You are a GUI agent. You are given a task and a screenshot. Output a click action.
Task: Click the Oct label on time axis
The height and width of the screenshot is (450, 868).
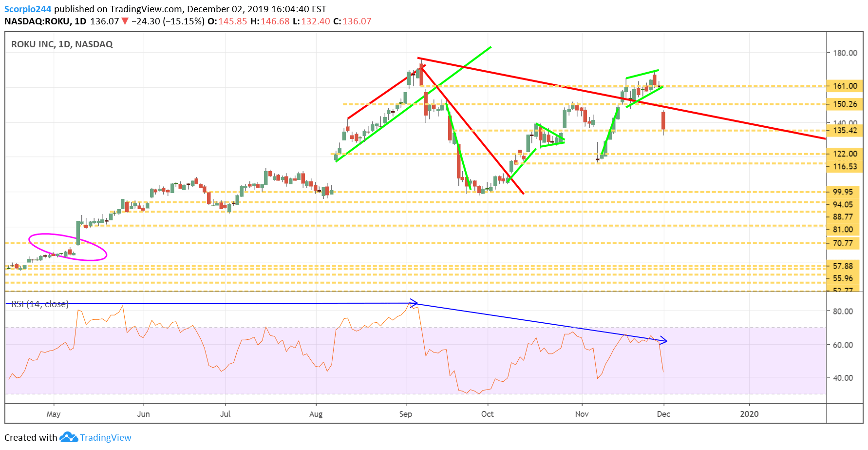pyautogui.click(x=487, y=414)
